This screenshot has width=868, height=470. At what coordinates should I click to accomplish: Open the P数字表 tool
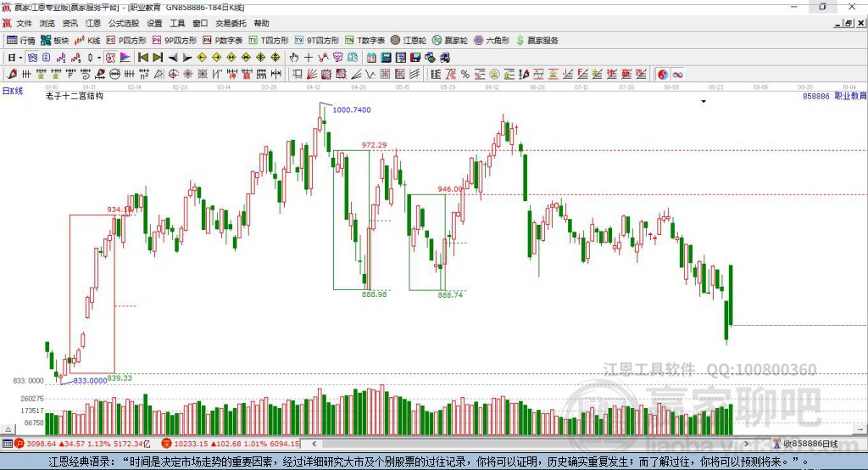[x=223, y=41]
